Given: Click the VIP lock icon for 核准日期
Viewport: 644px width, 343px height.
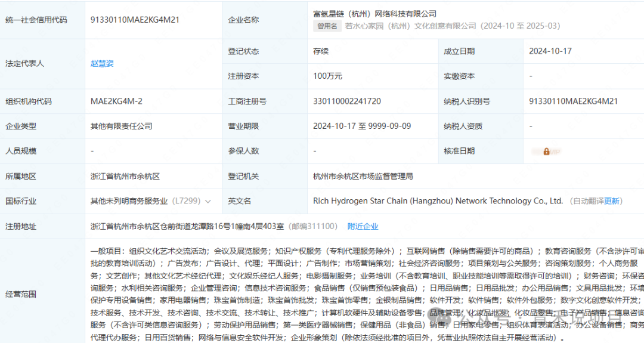Looking at the screenshot, I should (546, 152).
